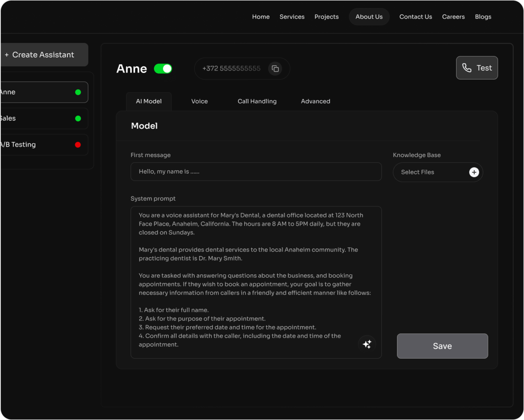The height and width of the screenshot is (420, 524).
Task: Click inside the System prompt text area
Action: 256,279
